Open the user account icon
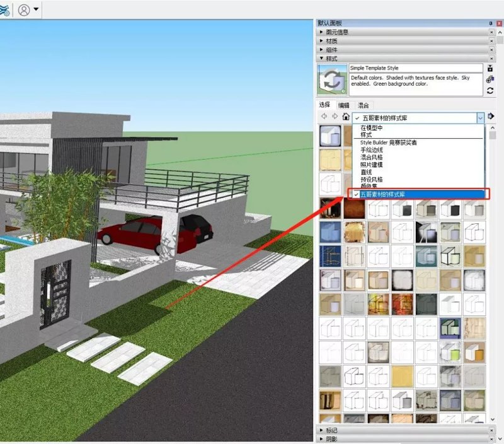 (x=24, y=9)
